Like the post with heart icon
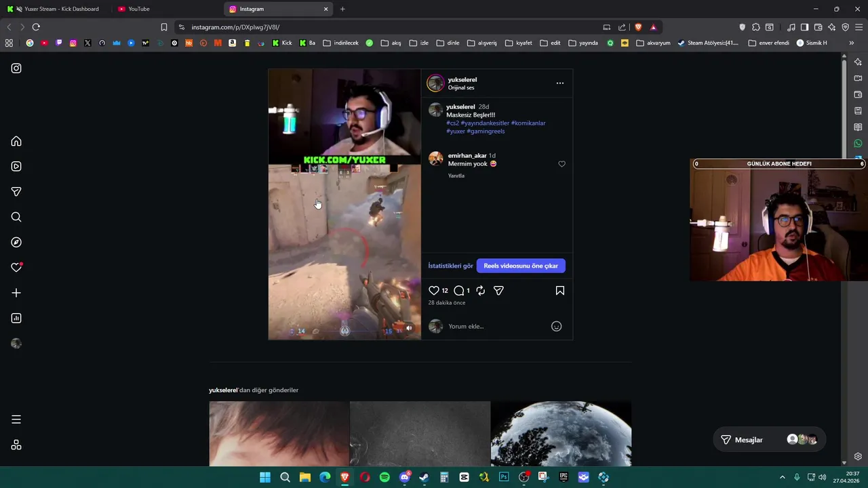Viewport: 868px width, 488px height. click(434, 290)
